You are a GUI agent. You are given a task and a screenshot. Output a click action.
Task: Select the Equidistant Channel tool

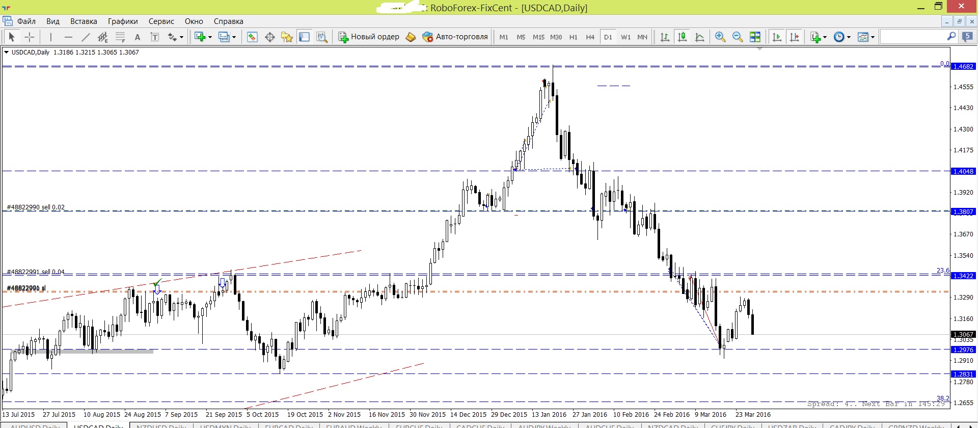(x=103, y=37)
